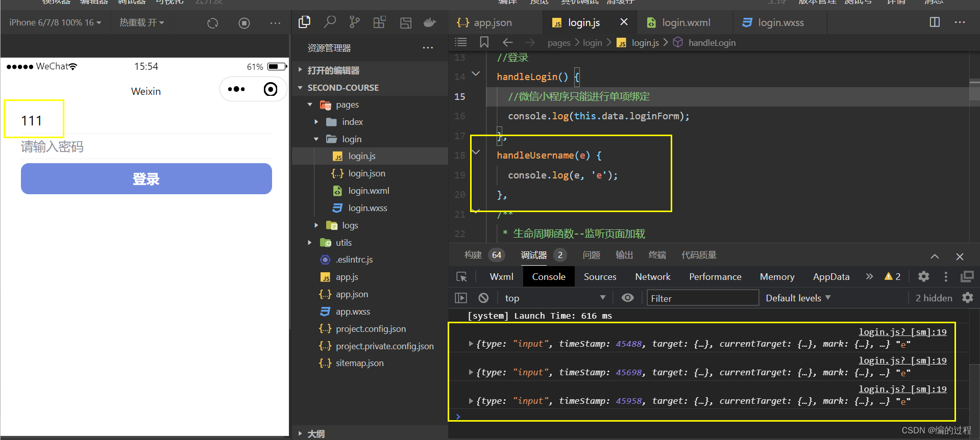The width and height of the screenshot is (980, 440).
Task: Open the Explorer files icon in sidebar
Action: tap(305, 22)
